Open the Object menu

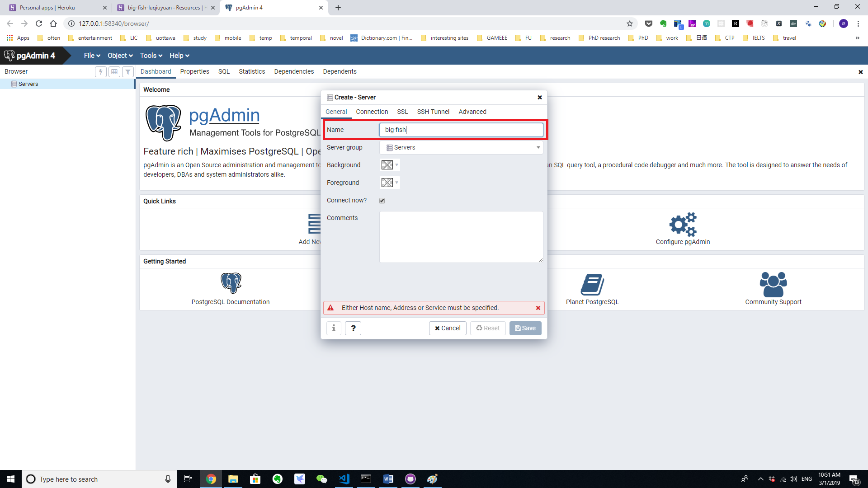(120, 56)
